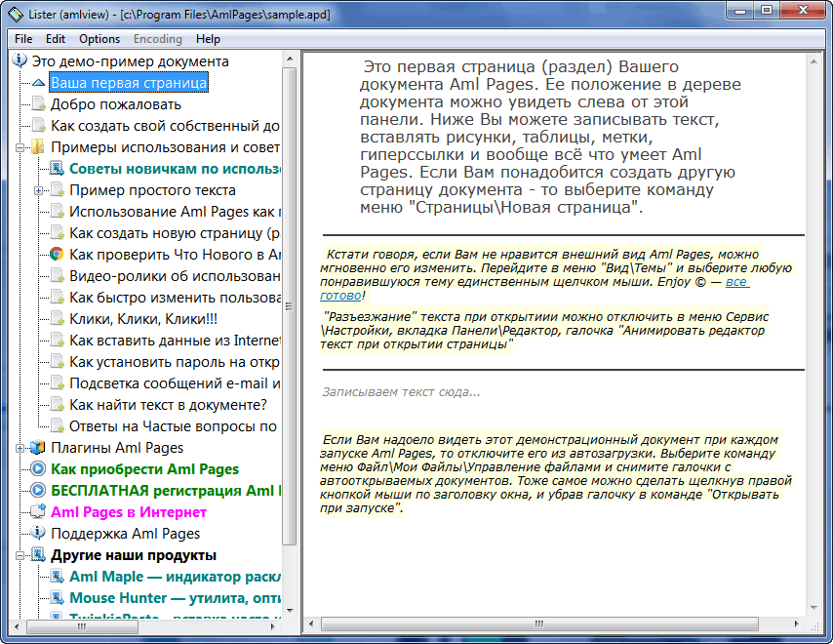Open 'Aml Pages в Интернет' item
833x644 pixels.
click(x=129, y=511)
